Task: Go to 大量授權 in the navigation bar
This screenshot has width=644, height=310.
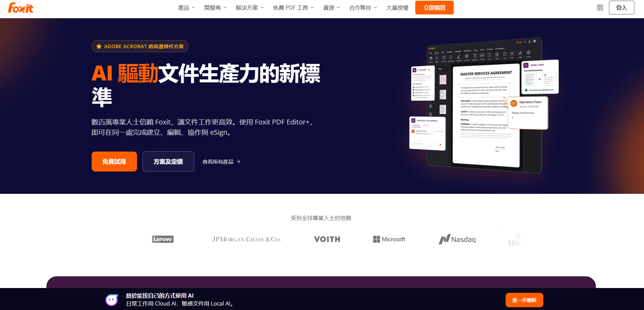Action: tap(397, 8)
